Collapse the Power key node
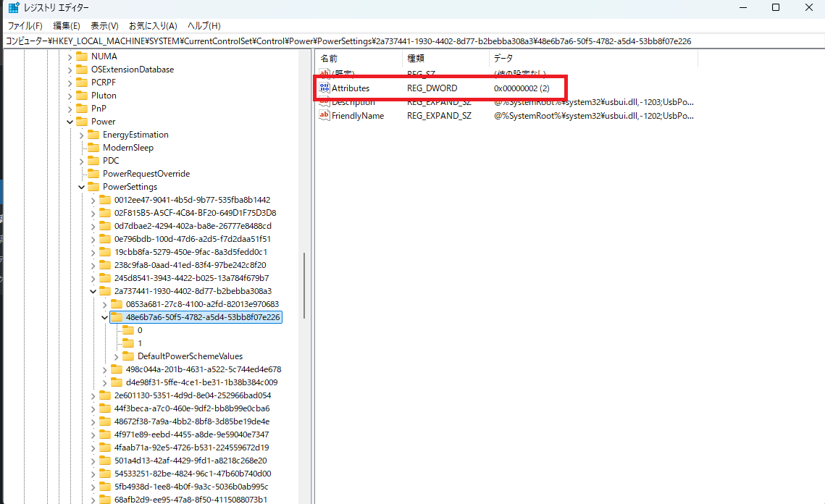This screenshot has width=825, height=504. coord(70,122)
